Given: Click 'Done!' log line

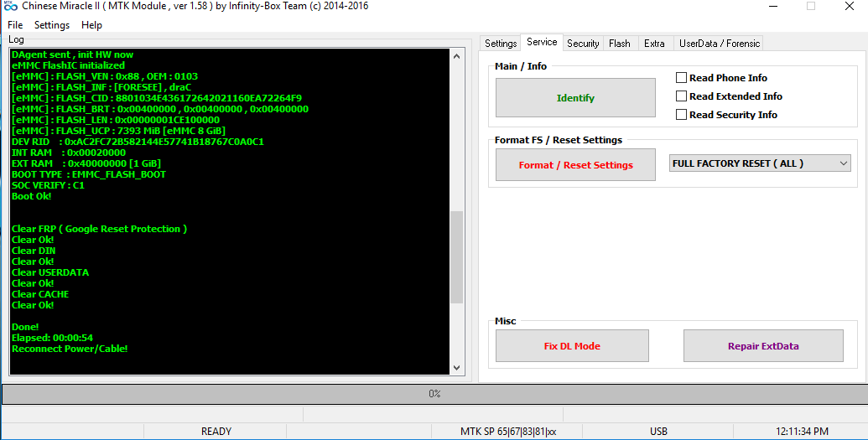Looking at the screenshot, I should [x=25, y=327].
